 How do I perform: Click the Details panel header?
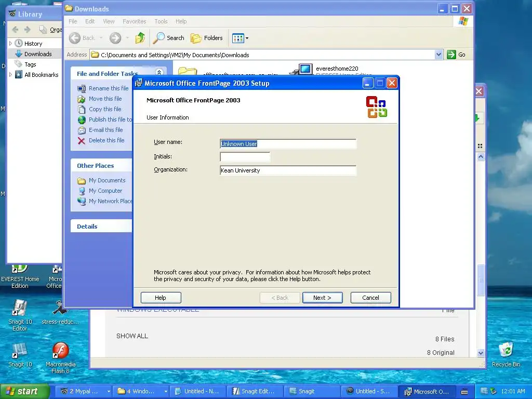[x=101, y=227]
